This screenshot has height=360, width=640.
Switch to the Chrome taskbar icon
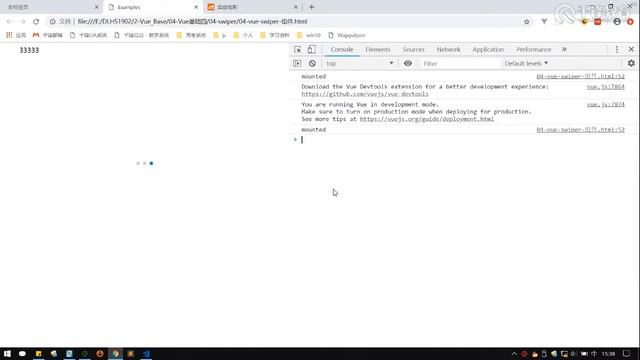coord(116,353)
